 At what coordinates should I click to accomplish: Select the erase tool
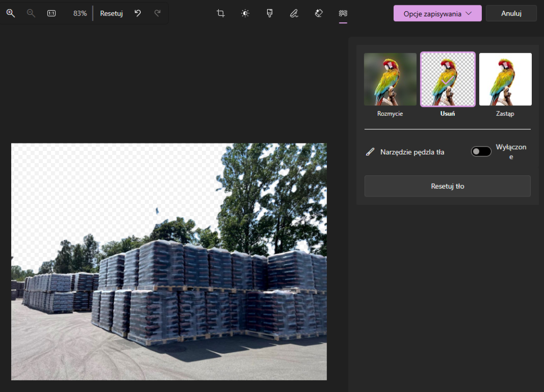tap(319, 13)
